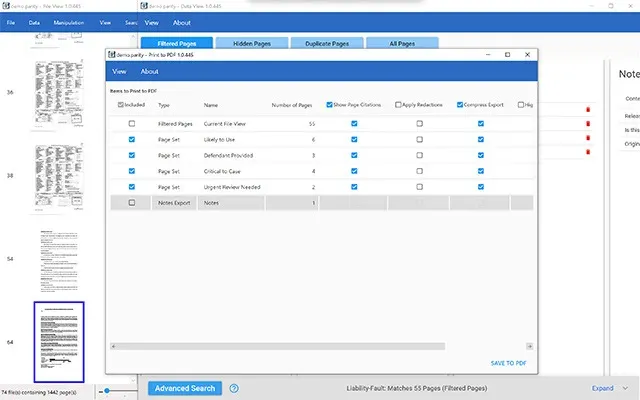Toggle Apply Redactions header checkbox
The width and height of the screenshot is (640, 400).
coord(398,105)
